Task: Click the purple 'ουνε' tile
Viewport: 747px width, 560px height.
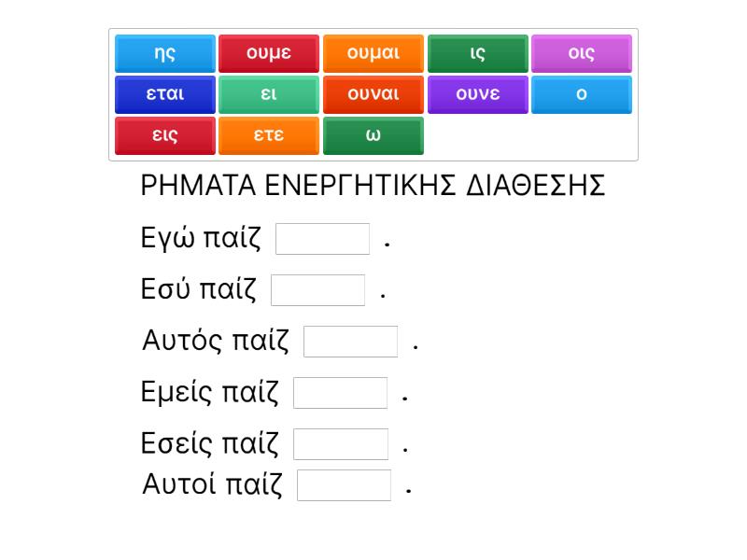Action: [477, 94]
